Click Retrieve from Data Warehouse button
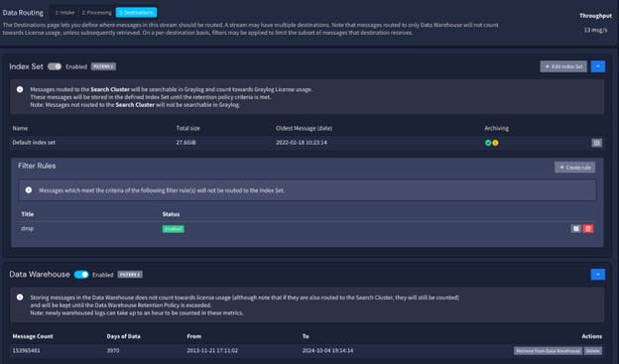Viewport: 619px width, 364px height. 548,350
